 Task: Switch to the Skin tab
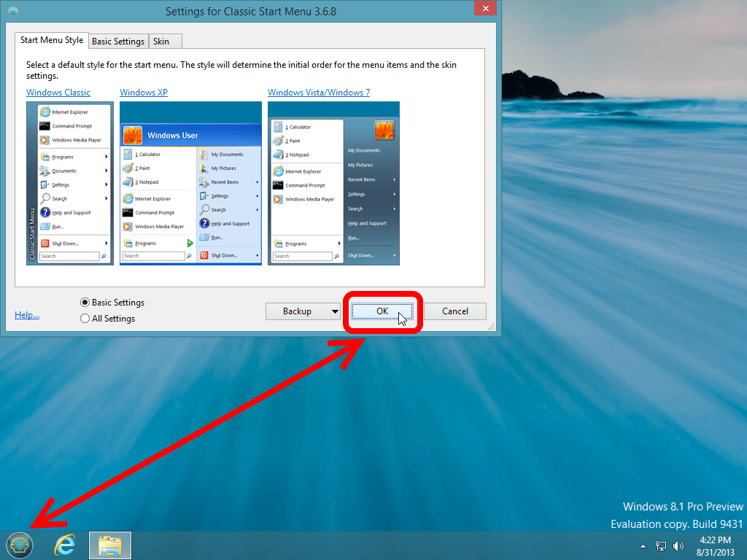165,42
